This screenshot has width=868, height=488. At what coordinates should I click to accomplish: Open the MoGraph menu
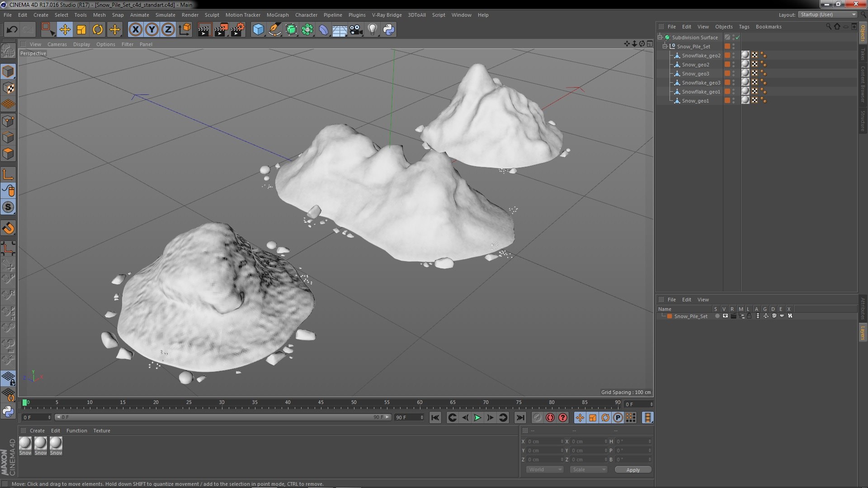point(278,15)
